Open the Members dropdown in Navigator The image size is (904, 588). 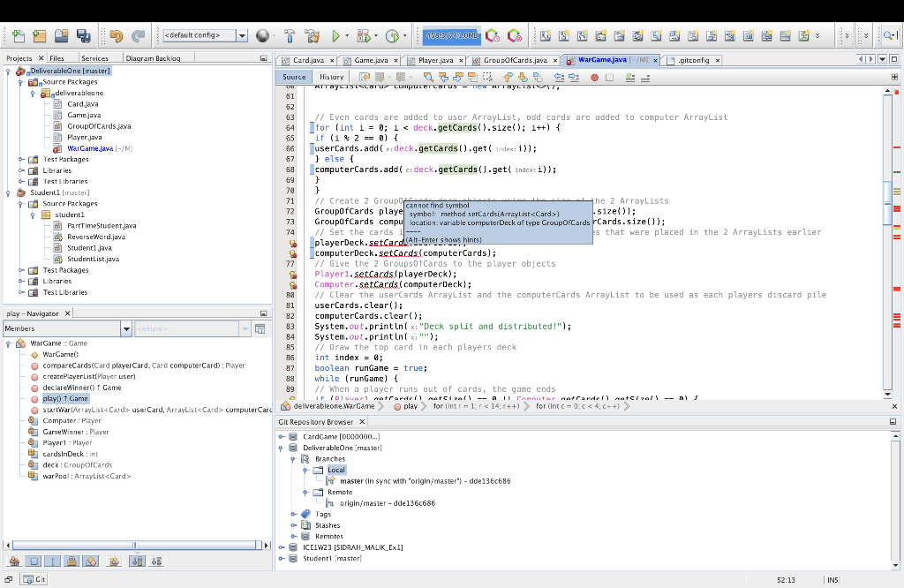coord(124,328)
